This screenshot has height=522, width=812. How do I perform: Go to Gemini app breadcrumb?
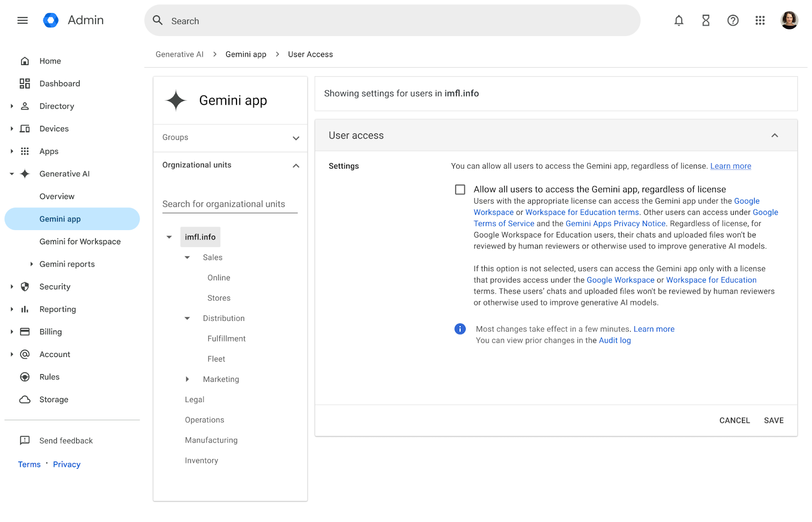(246, 54)
